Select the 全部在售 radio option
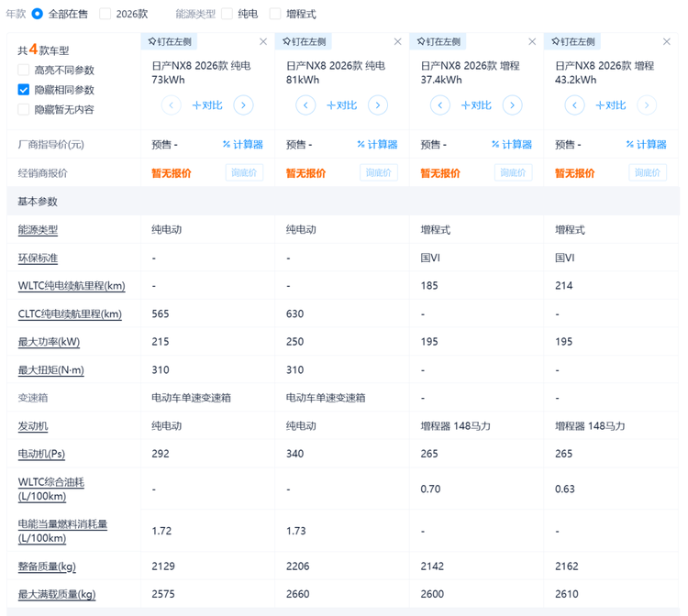Viewport: 688px width, 616px height. 38,14
